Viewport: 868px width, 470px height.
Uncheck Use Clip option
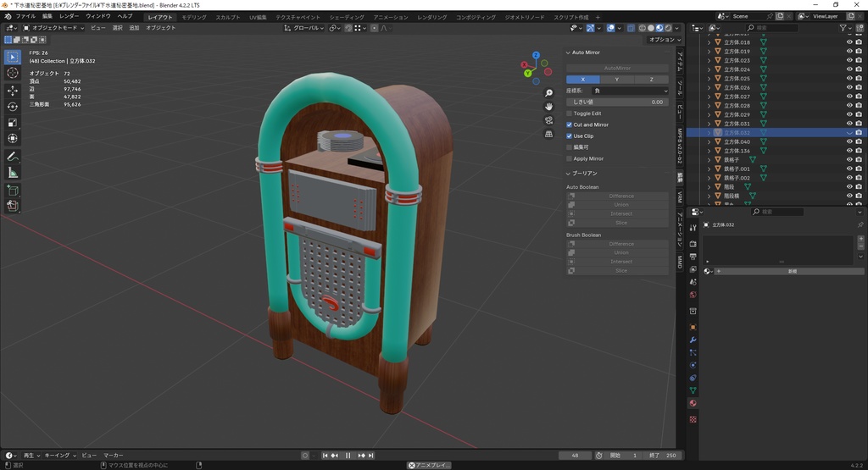pyautogui.click(x=569, y=136)
